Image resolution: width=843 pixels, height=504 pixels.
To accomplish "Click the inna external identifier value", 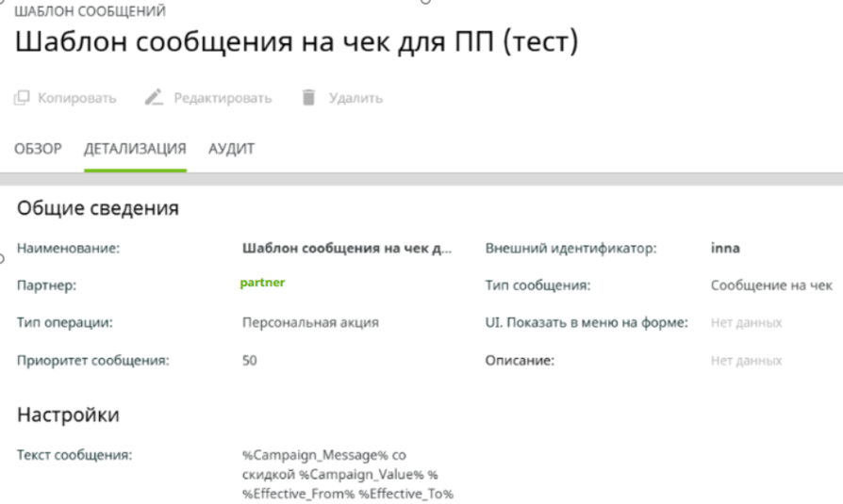I will 725,249.
